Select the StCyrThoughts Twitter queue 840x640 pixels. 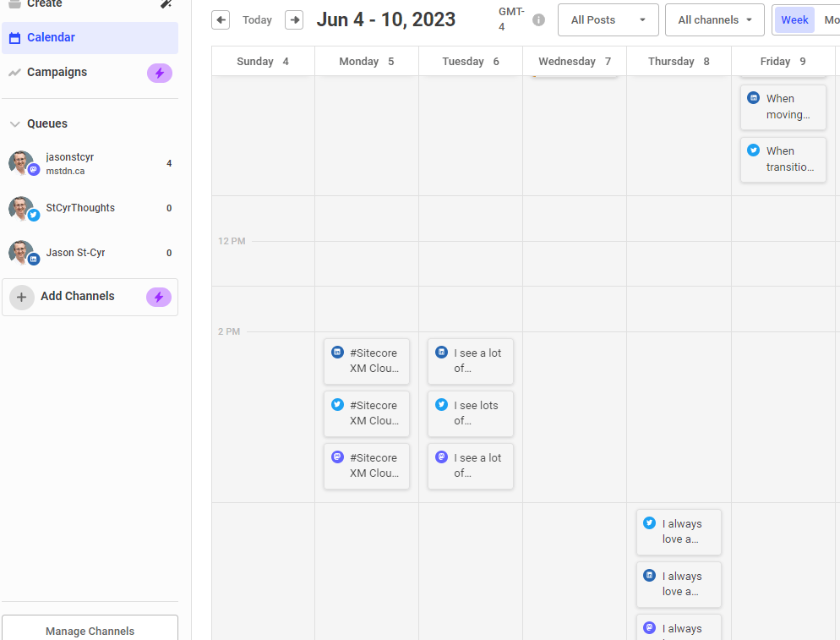(80, 208)
